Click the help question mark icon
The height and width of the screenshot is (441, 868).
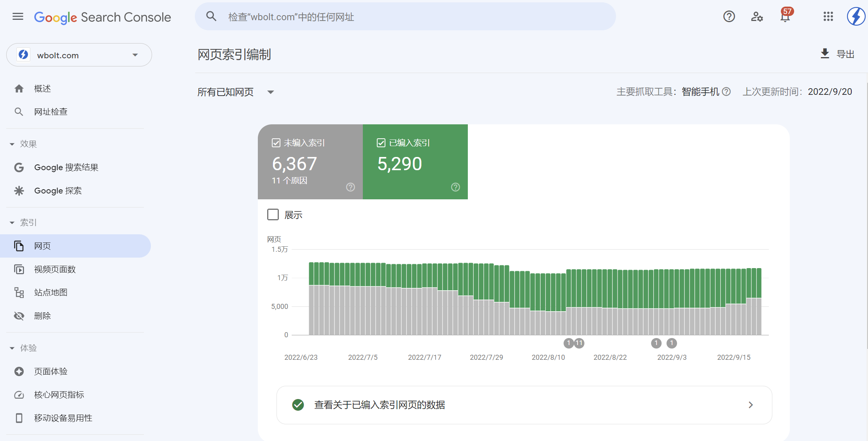(729, 17)
